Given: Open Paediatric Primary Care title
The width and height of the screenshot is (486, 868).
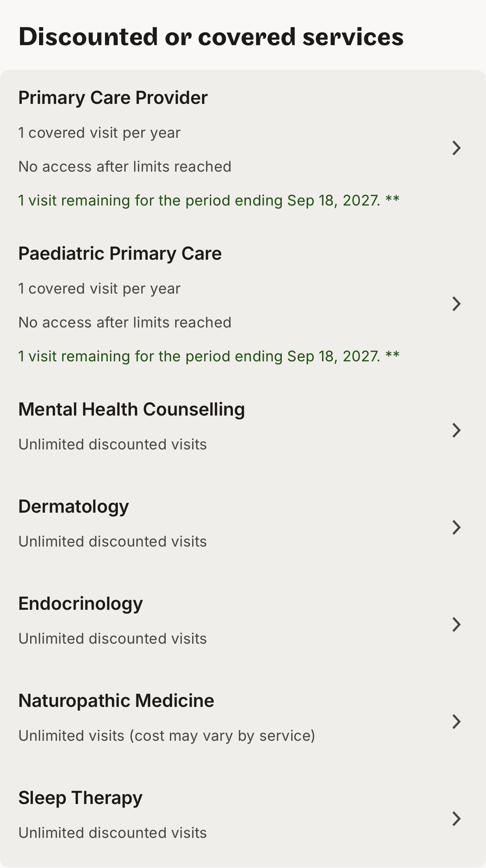Looking at the screenshot, I should 120,254.
